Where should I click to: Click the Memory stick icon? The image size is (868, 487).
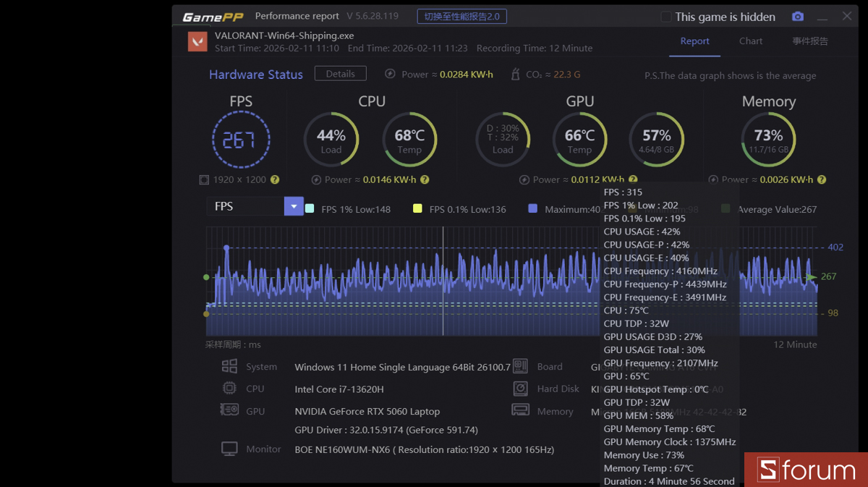520,410
